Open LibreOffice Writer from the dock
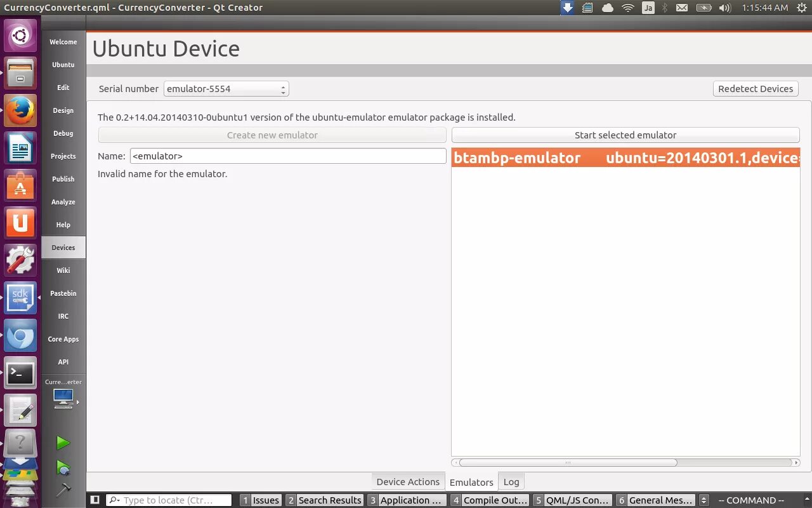 [20, 147]
